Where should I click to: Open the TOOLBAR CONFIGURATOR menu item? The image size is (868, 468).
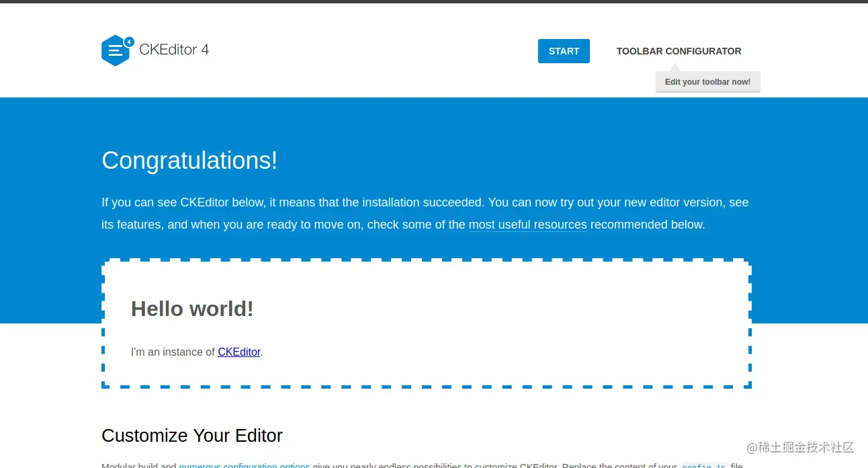(x=679, y=51)
